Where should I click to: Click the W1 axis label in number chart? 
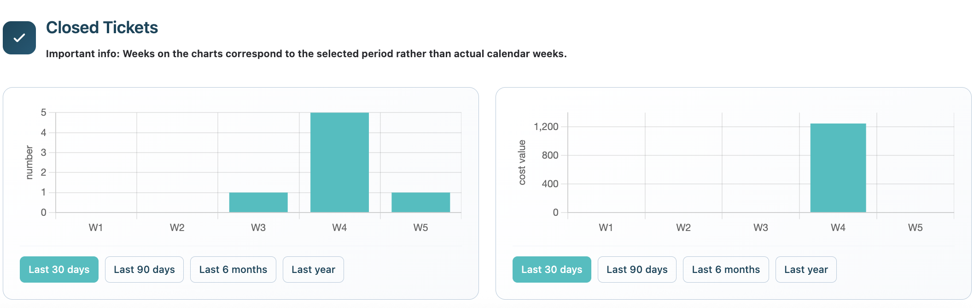(96, 227)
